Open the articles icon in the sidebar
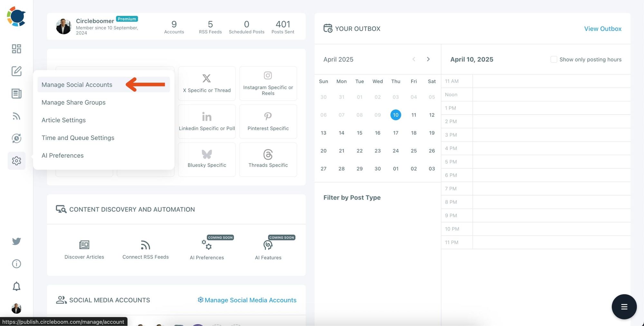 16,94
